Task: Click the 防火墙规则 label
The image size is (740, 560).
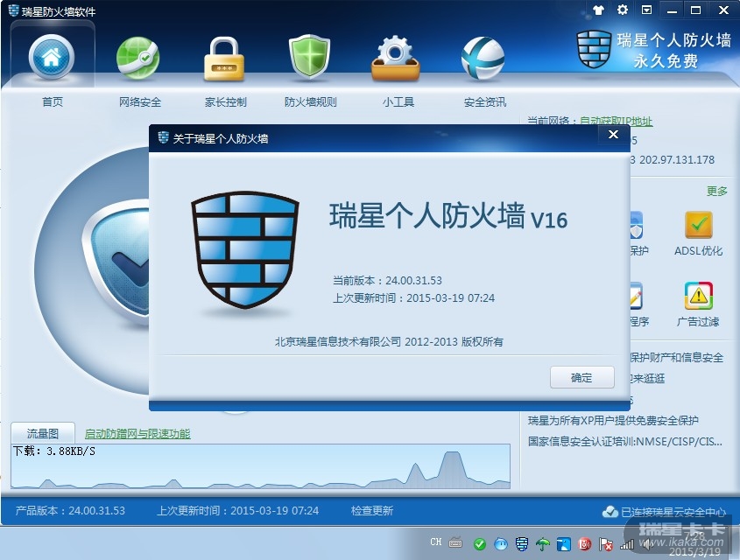Action: point(311,101)
